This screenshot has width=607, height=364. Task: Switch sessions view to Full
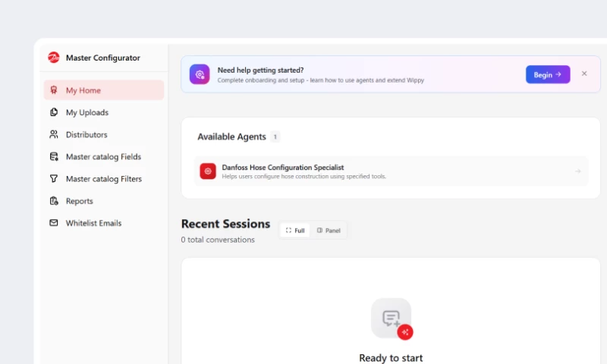[x=295, y=231]
